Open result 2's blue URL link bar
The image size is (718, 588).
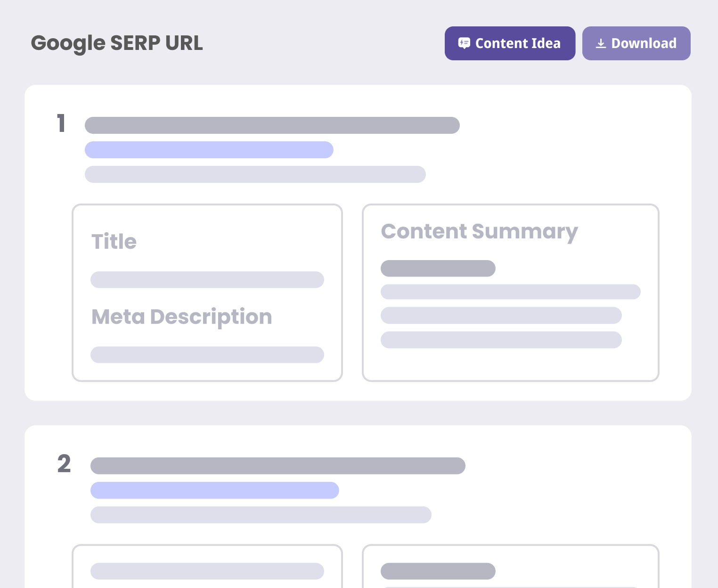(214, 490)
